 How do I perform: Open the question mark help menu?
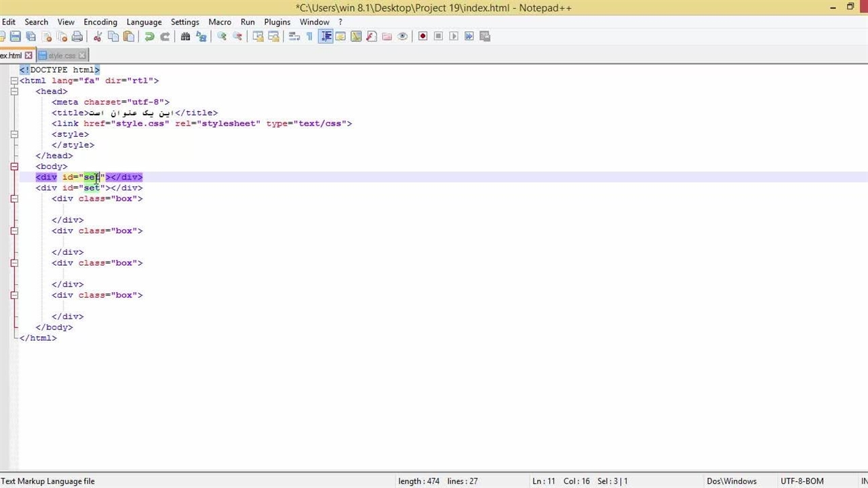point(340,22)
